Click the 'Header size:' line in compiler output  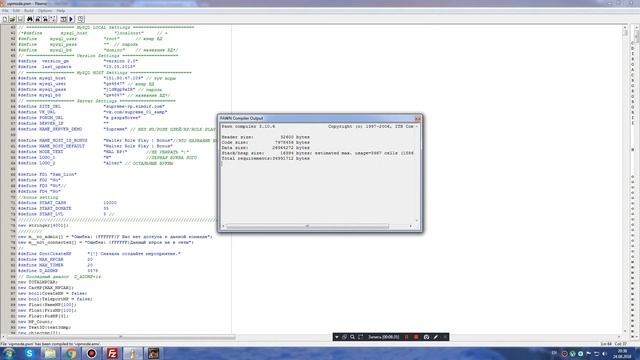click(x=265, y=137)
